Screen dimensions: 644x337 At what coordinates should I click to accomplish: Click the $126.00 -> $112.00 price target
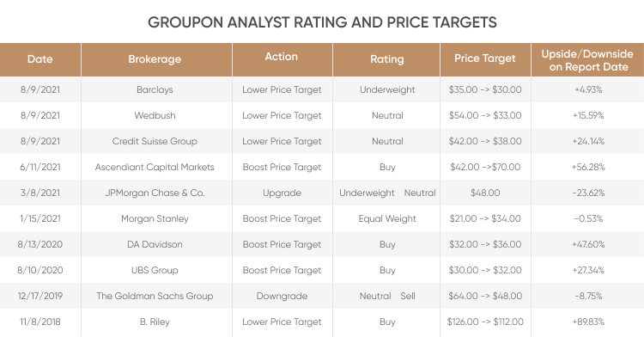[485, 322]
